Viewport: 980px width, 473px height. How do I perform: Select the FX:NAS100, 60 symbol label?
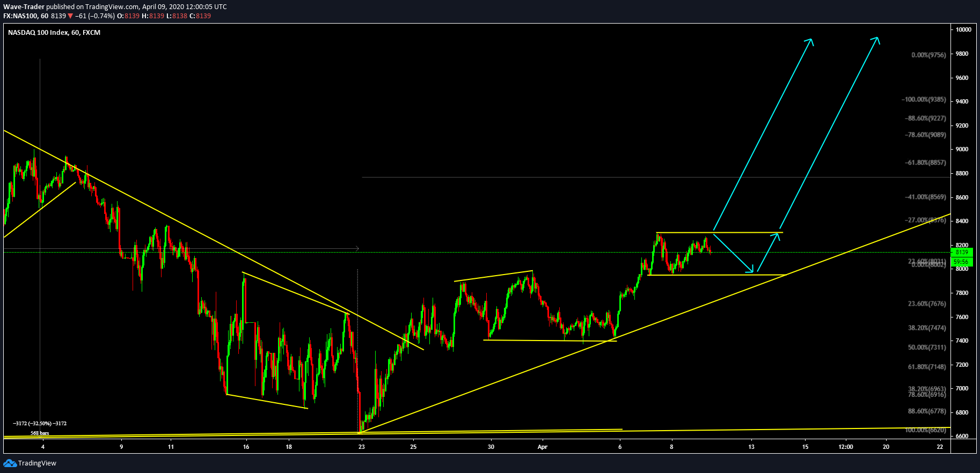pyautogui.click(x=26, y=16)
